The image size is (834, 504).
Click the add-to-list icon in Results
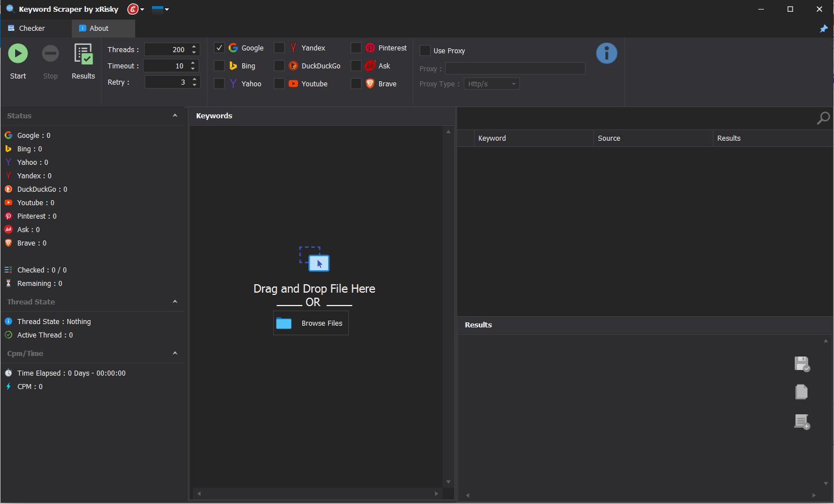click(802, 422)
